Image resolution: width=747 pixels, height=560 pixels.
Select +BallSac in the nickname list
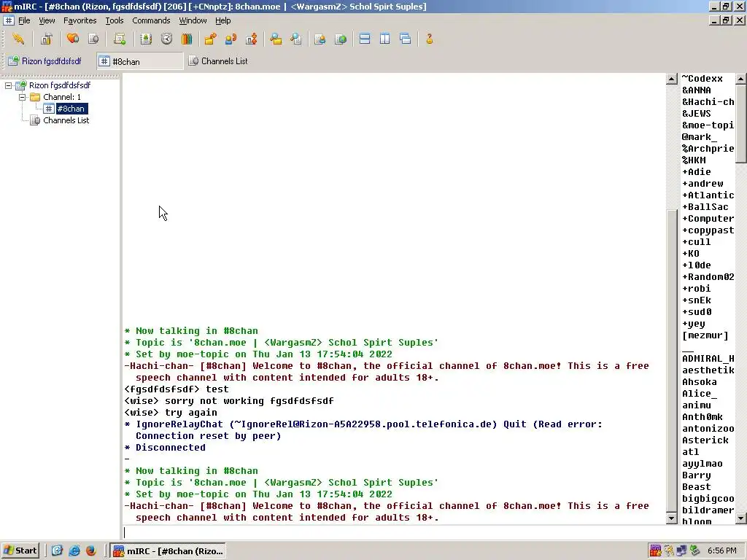point(705,207)
